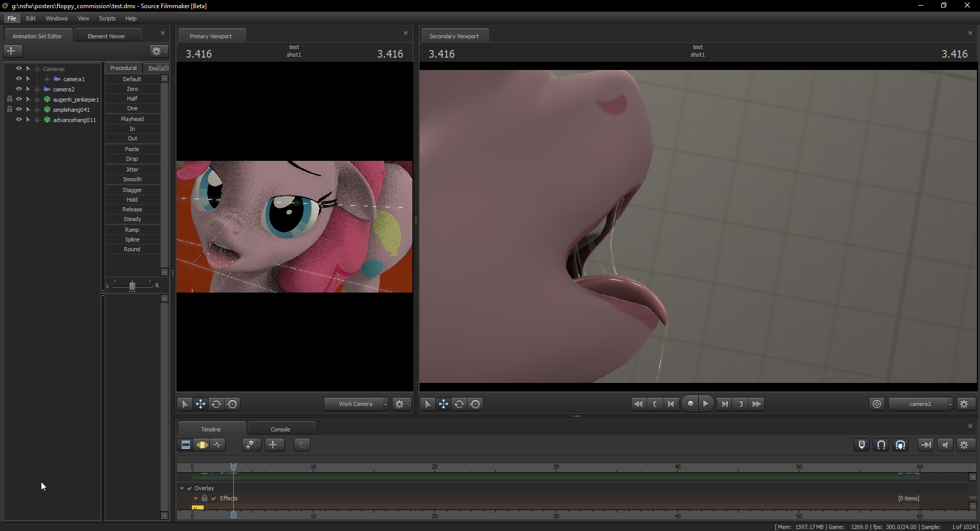Hide advancehang011 using its eye icon
This screenshot has height=531, width=980.
coord(19,119)
